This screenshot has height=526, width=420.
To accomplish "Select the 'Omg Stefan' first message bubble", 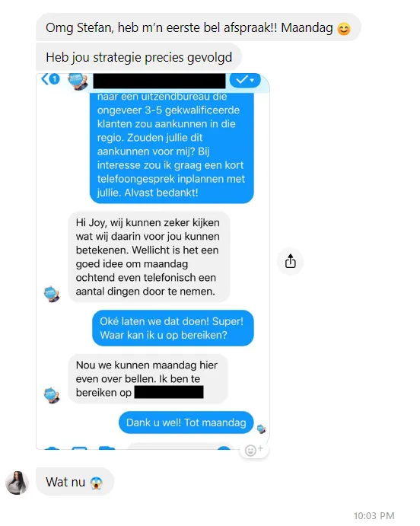I will (199, 27).
